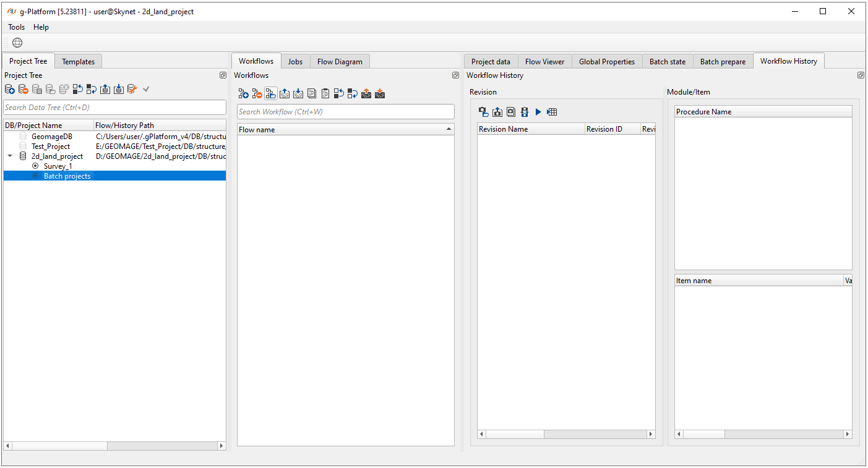
Task: Switch to the Flow Diagram tab
Action: [340, 61]
